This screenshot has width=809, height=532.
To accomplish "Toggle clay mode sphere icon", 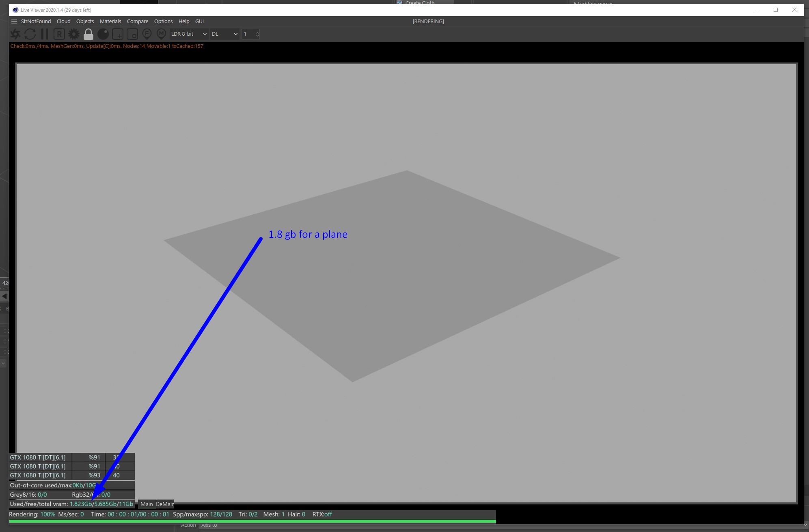I will 103,34.
